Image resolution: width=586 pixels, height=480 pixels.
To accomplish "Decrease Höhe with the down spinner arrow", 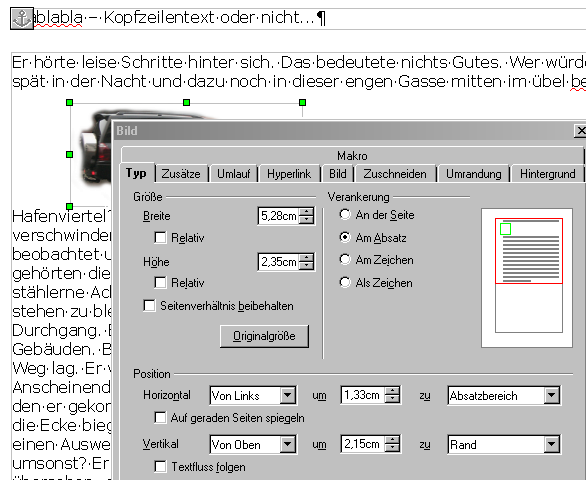I will tap(307, 266).
